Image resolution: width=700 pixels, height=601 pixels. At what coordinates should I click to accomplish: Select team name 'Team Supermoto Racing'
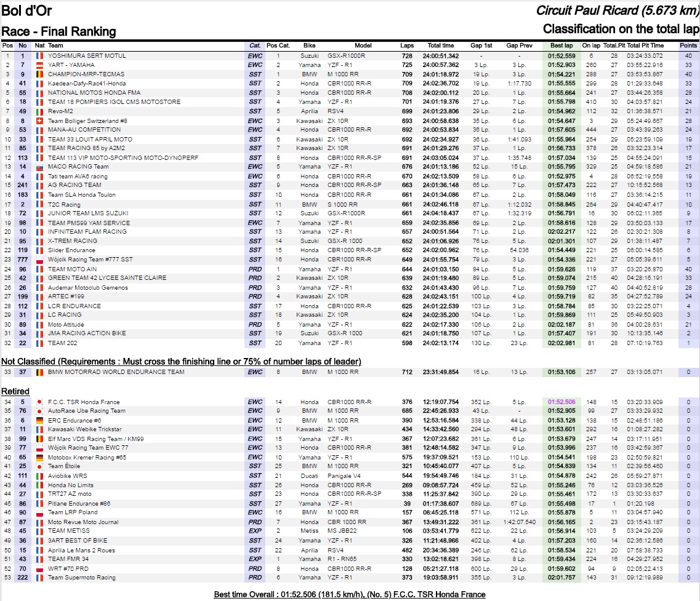pos(82,578)
